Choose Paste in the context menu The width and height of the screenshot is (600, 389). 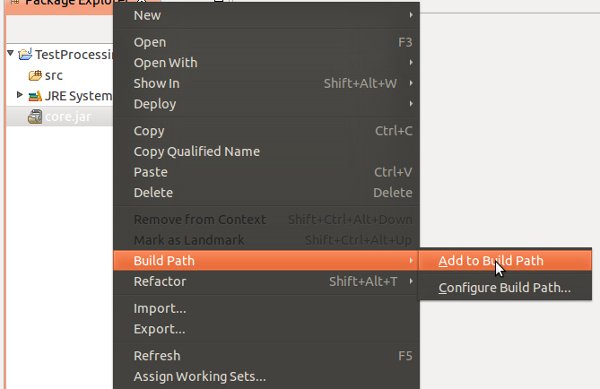[x=266, y=172]
